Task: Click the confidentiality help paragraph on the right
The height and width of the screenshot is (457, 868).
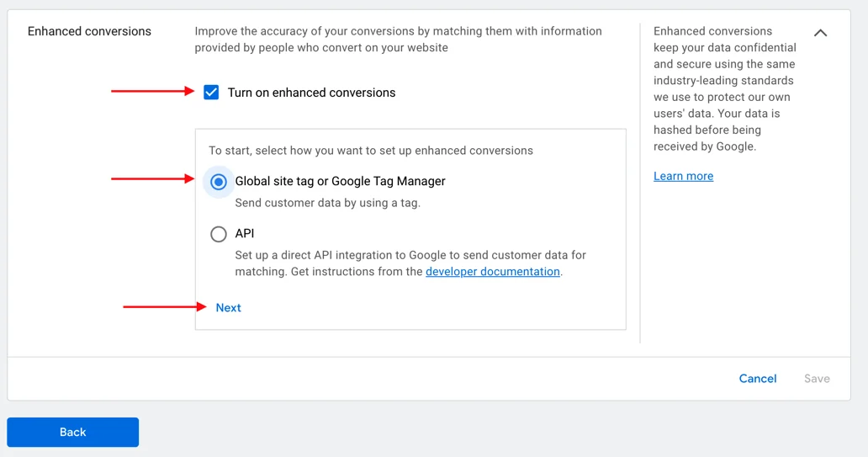Action: tap(724, 88)
